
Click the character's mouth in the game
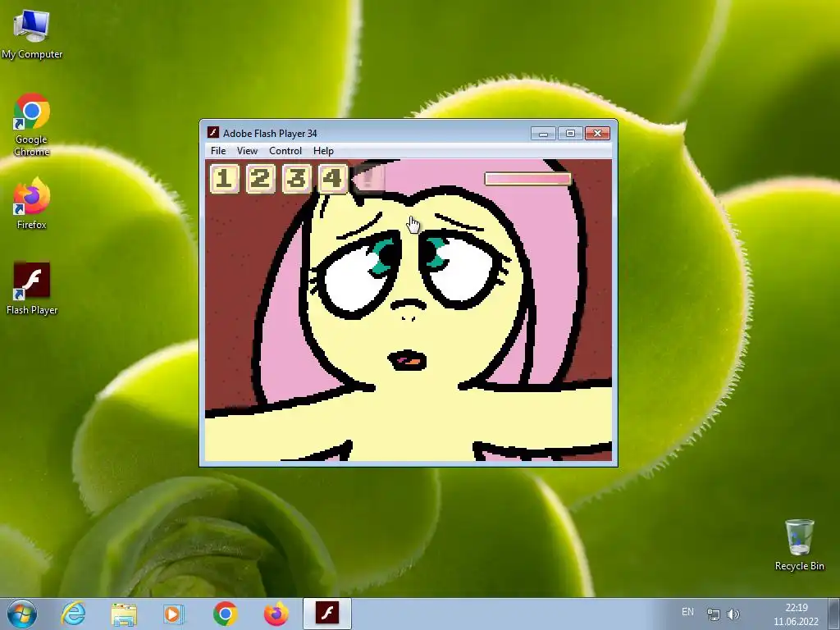click(x=407, y=361)
